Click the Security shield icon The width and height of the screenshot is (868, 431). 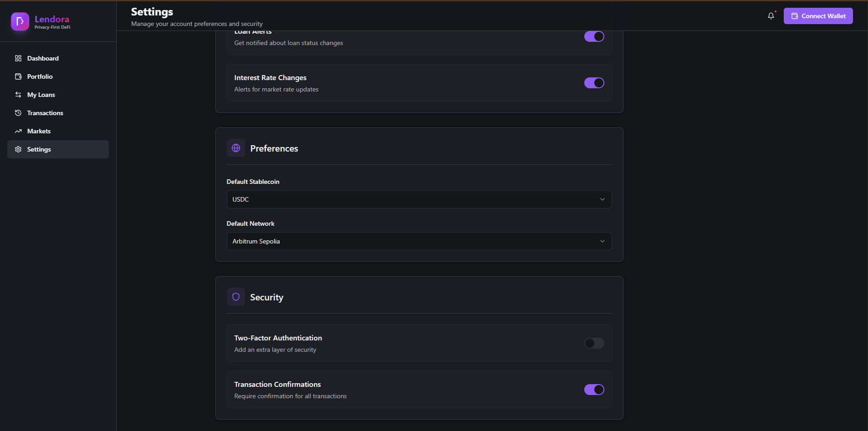(x=236, y=297)
